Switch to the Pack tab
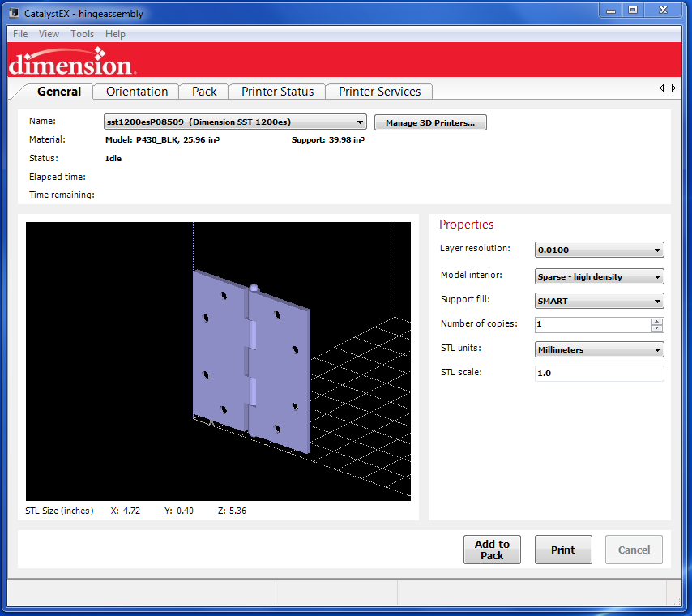This screenshot has height=616, width=692. (204, 92)
